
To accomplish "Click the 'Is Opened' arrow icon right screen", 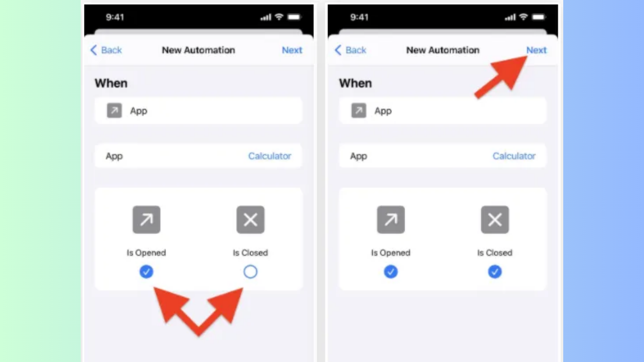I will tap(390, 220).
